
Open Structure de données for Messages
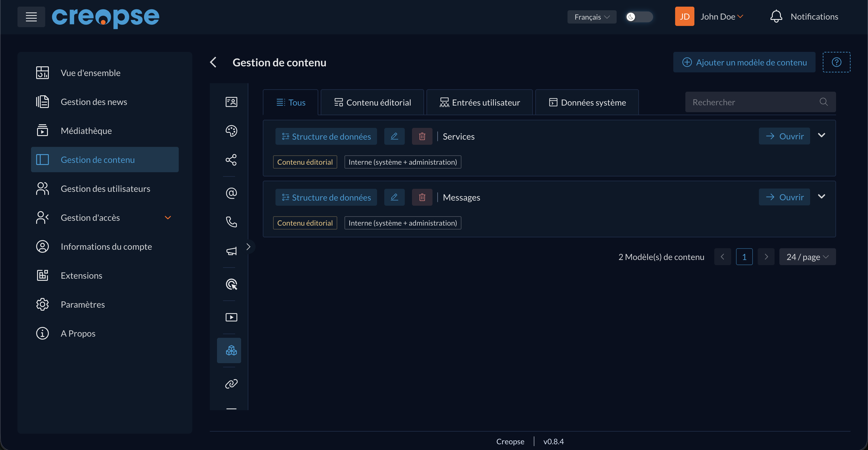tap(326, 198)
